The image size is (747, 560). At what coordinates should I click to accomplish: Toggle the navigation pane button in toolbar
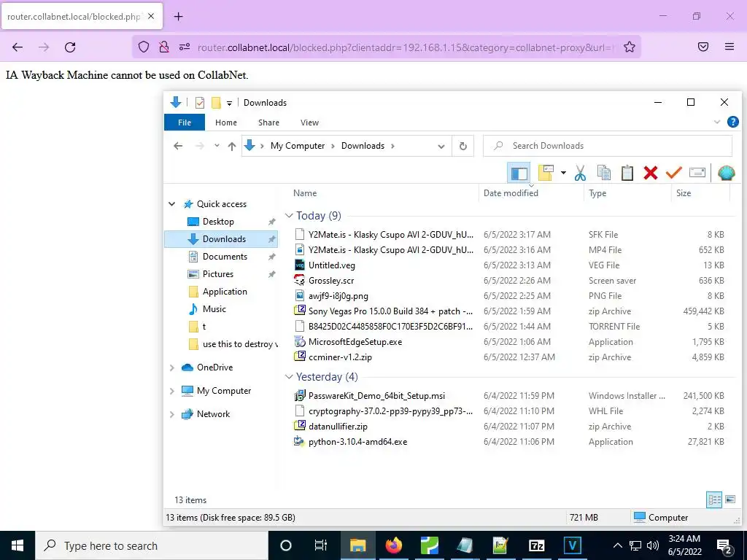click(x=519, y=173)
